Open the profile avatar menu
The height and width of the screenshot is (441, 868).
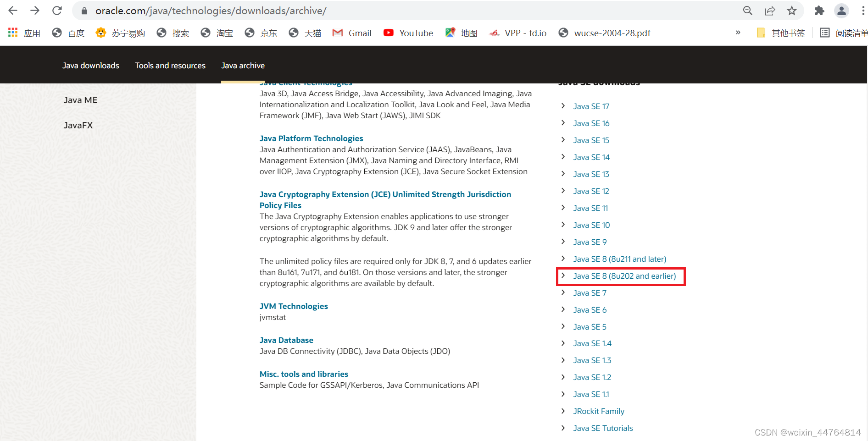point(841,11)
